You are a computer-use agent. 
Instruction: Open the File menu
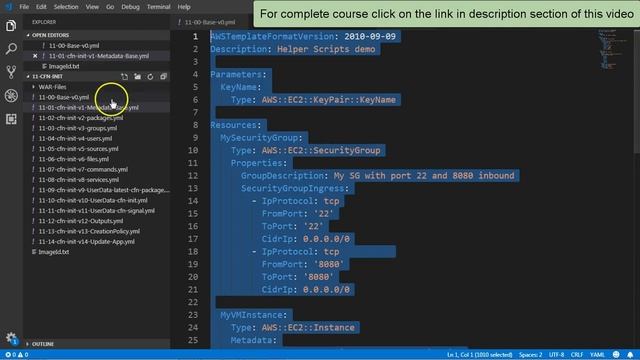pos(24,7)
